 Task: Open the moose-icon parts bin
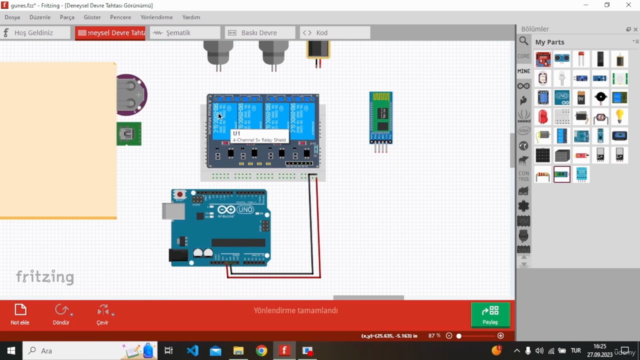(x=523, y=160)
